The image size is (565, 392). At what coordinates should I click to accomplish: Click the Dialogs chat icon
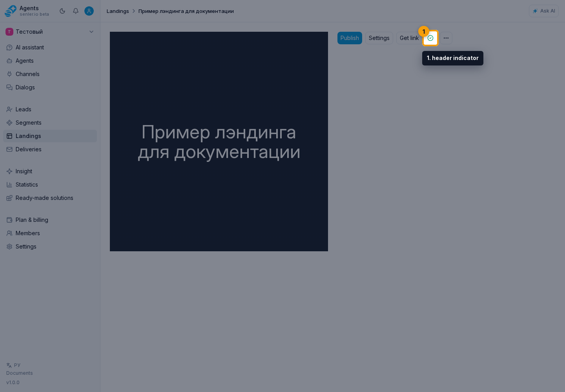(9, 87)
